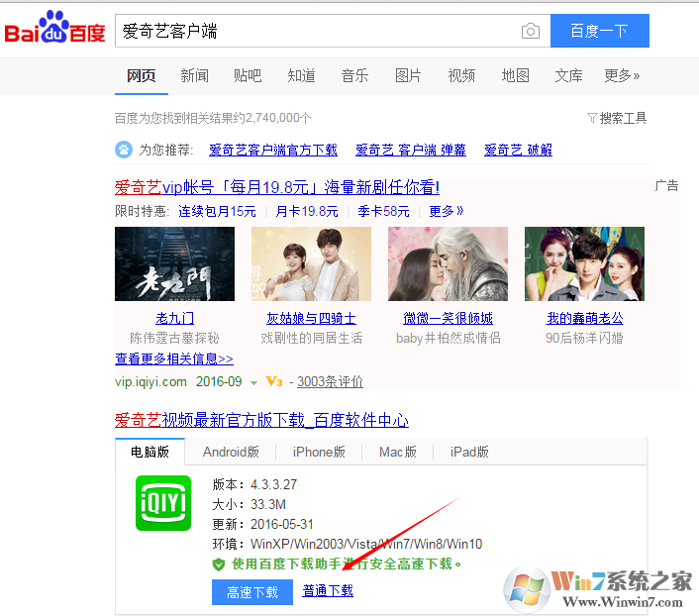Switch to the 图片 tab

pyautogui.click(x=408, y=75)
